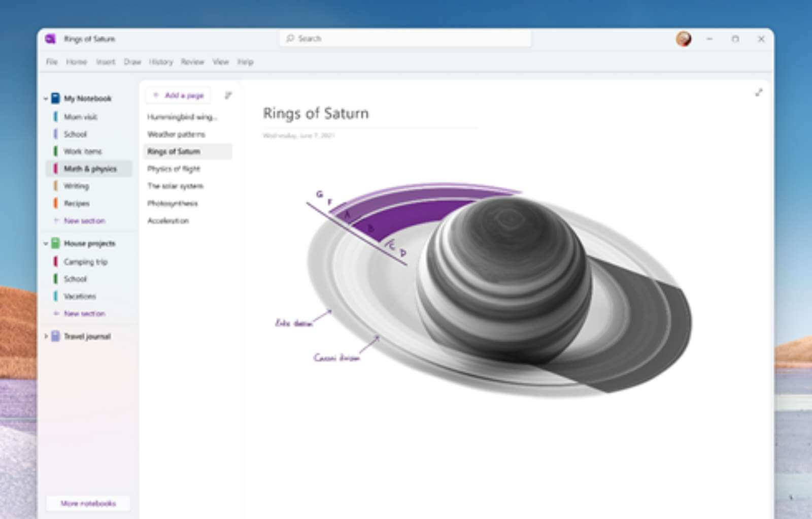
Task: Click the More notebooks button
Action: [x=87, y=503]
